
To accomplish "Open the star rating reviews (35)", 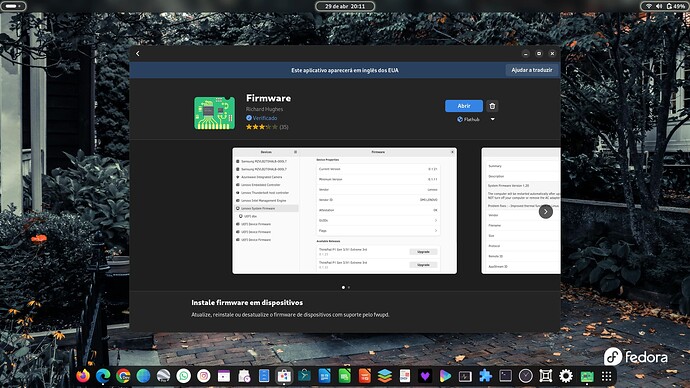I will click(267, 127).
